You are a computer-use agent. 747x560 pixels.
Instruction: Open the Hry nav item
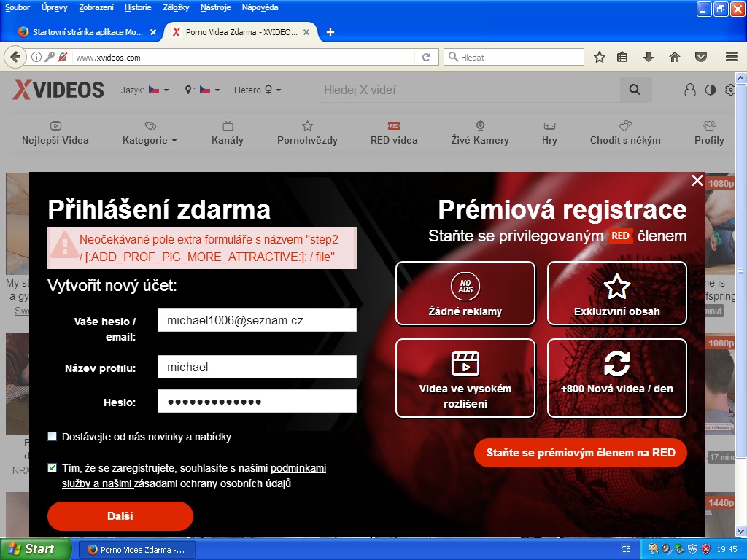549,133
